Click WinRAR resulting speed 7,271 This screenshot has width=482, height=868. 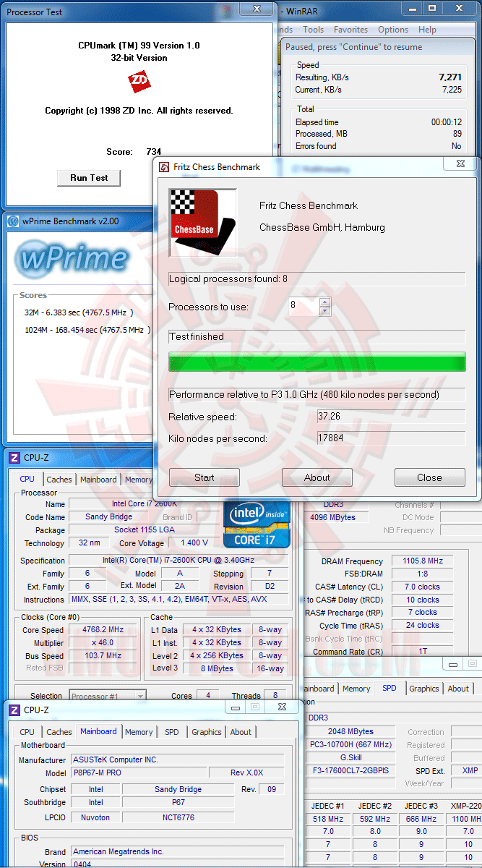point(451,77)
